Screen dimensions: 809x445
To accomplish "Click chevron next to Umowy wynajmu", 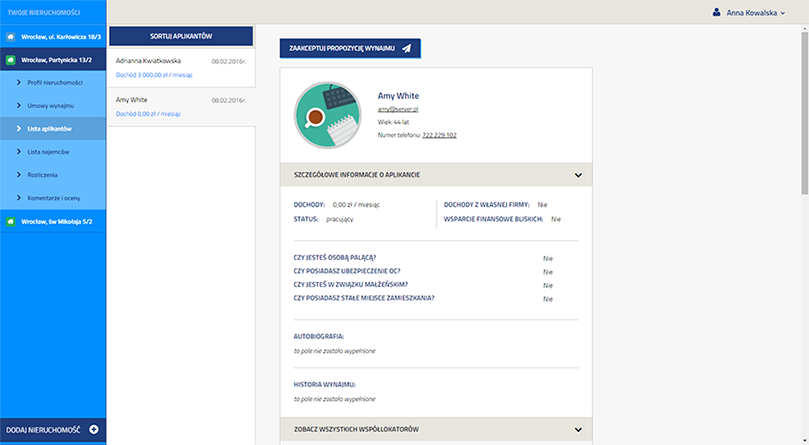I will [19, 105].
